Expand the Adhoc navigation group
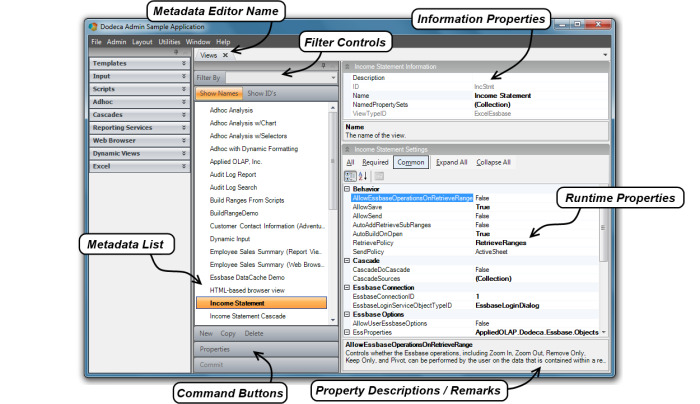 [x=139, y=102]
